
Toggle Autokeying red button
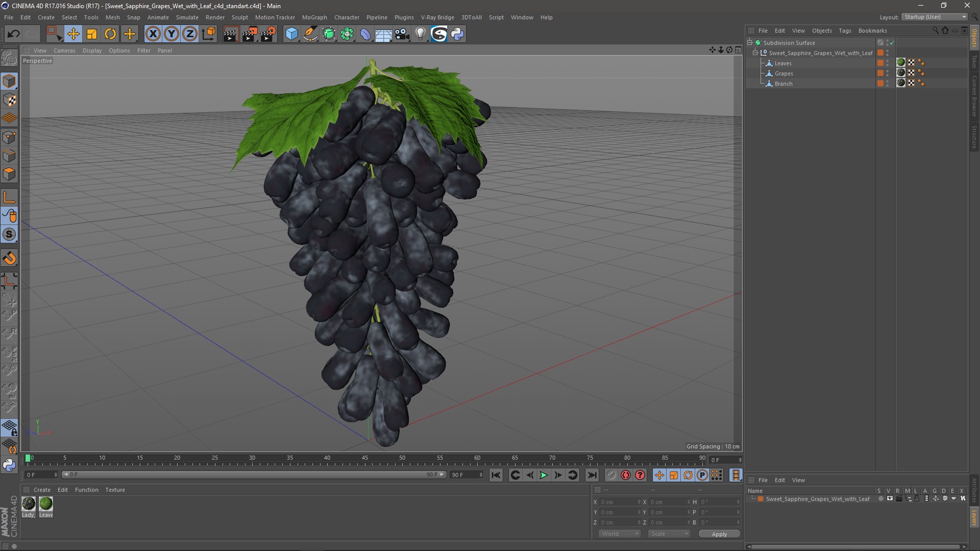[x=626, y=475]
